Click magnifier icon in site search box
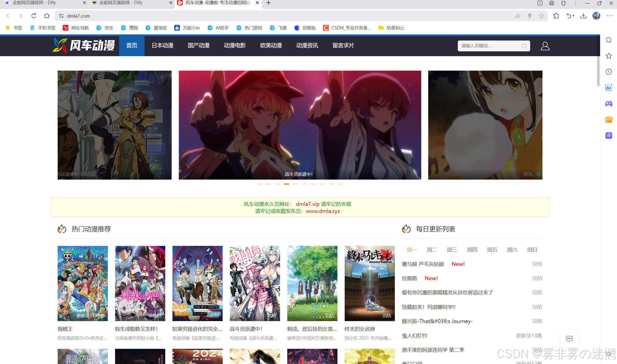This screenshot has width=617, height=364. (524, 46)
